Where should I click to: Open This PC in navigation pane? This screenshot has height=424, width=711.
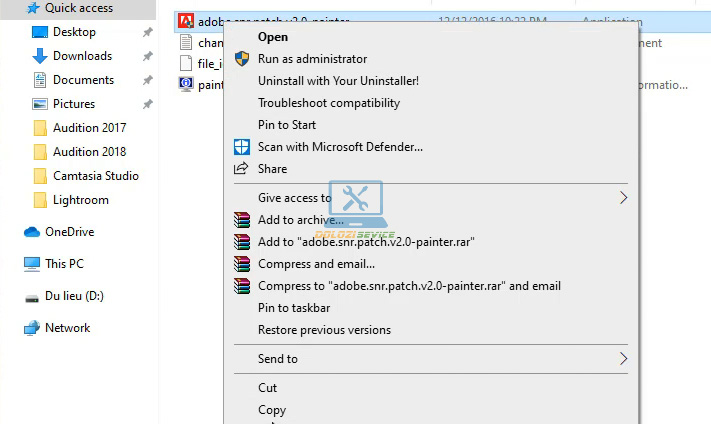(x=64, y=264)
